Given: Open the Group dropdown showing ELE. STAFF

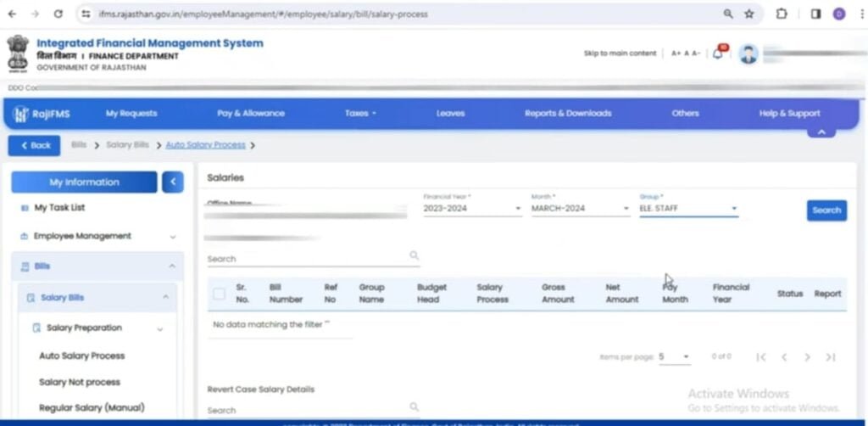Looking at the screenshot, I should click(x=688, y=208).
